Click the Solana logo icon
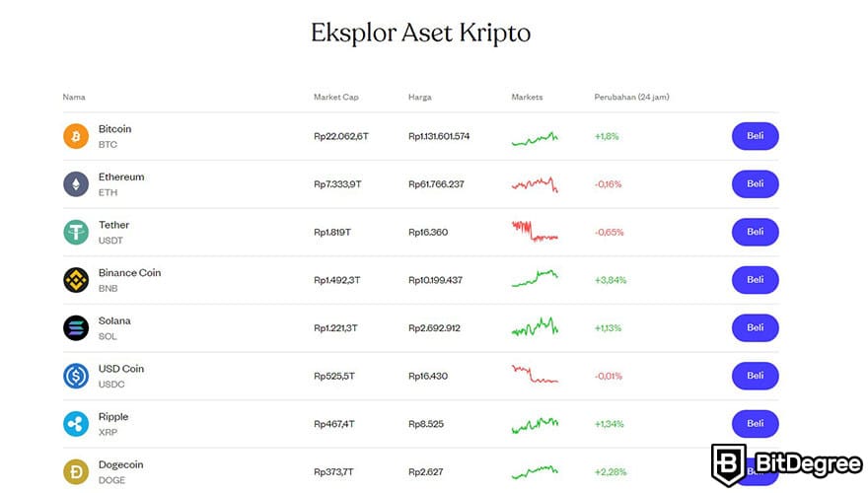 click(76, 327)
